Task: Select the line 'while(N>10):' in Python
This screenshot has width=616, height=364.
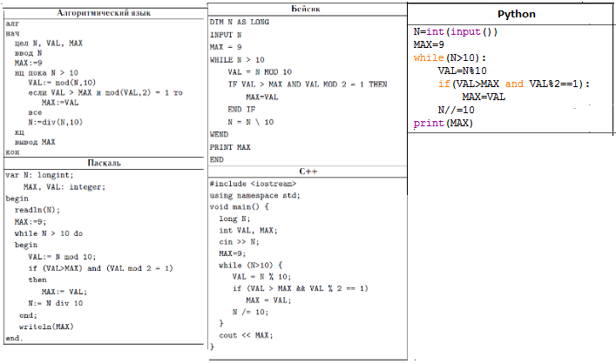Action: coord(450,57)
